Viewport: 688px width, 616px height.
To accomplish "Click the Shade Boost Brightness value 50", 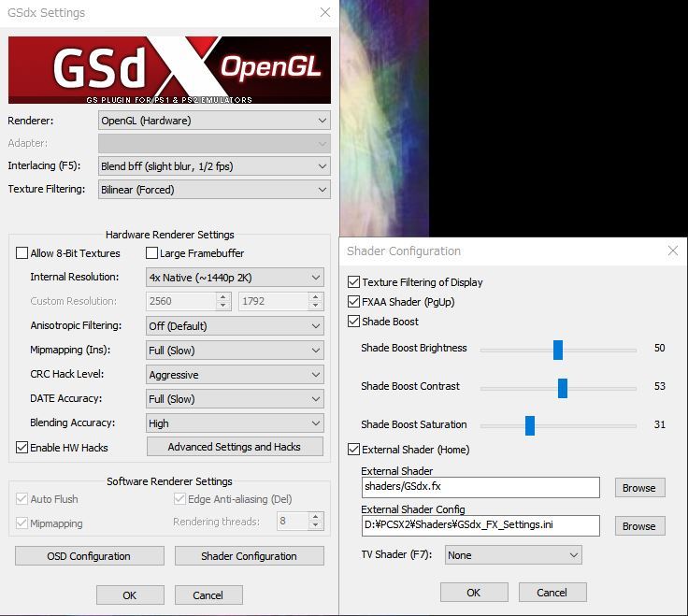I will click(659, 348).
